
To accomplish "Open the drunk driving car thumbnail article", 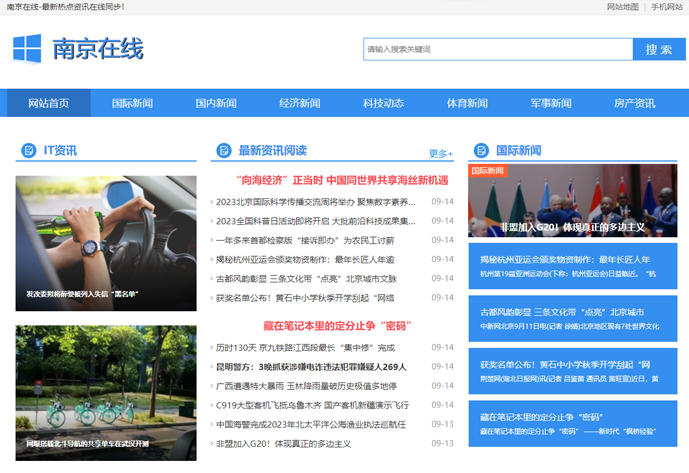I will [x=106, y=242].
